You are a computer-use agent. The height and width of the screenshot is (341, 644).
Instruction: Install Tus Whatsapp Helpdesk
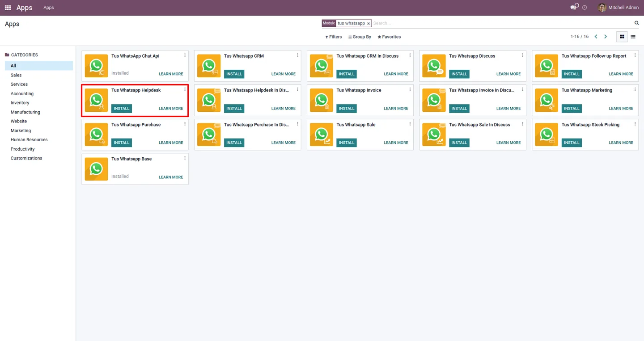122,108
